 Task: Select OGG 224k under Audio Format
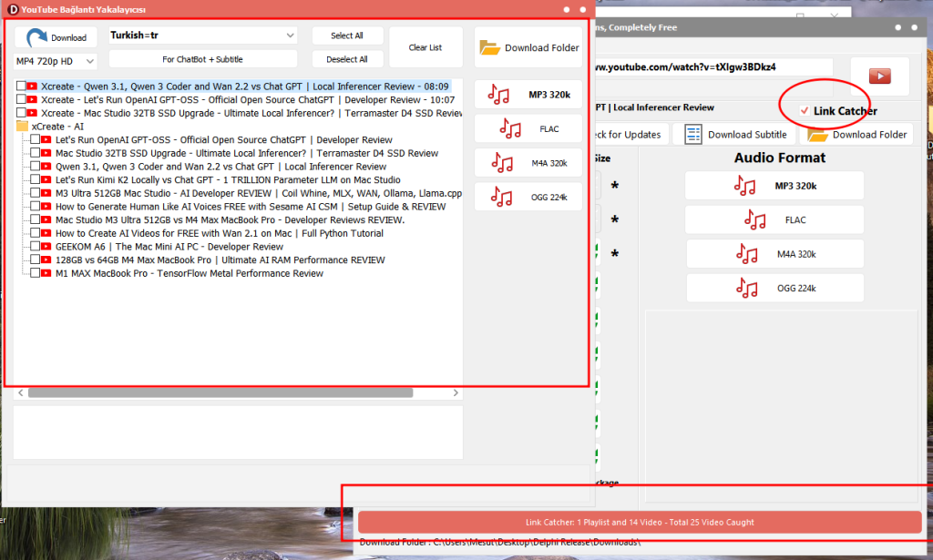tap(774, 289)
